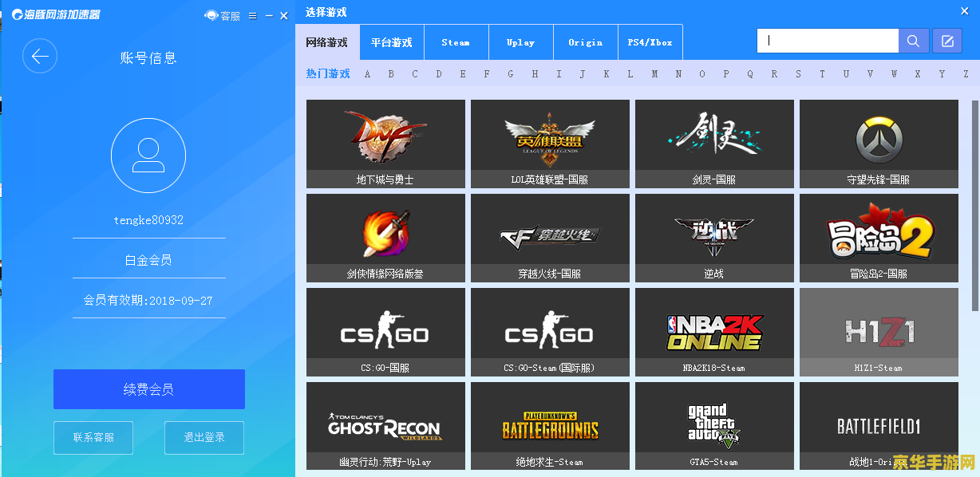Screen dimensions: 980x477
Task: Switch to the Origin tab
Action: (x=586, y=42)
